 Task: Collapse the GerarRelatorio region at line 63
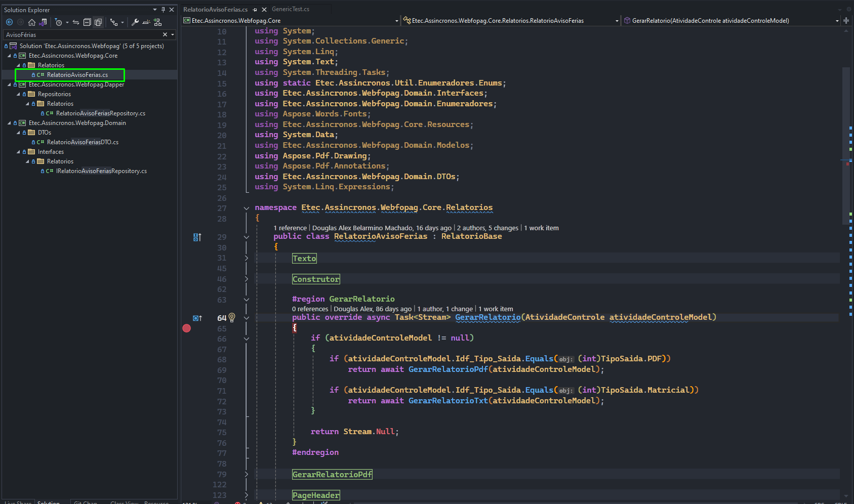point(247,300)
